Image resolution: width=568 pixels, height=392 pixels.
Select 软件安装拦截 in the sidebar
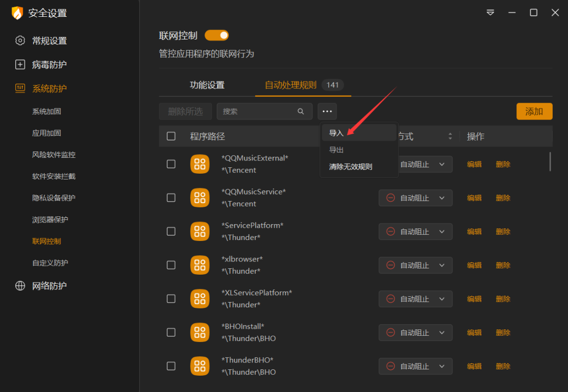pos(54,176)
